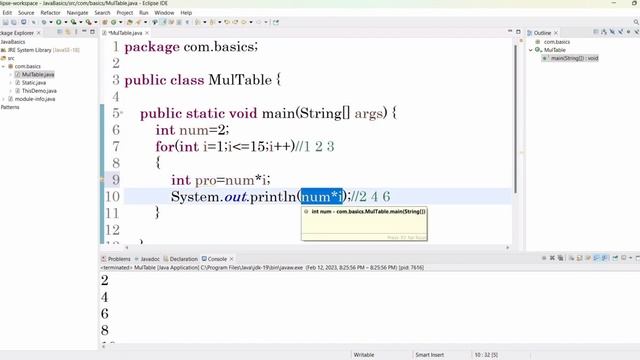Screen dimensions: 640x360
Task: Minimize the Package Explorer panel
Action: pos(84,31)
